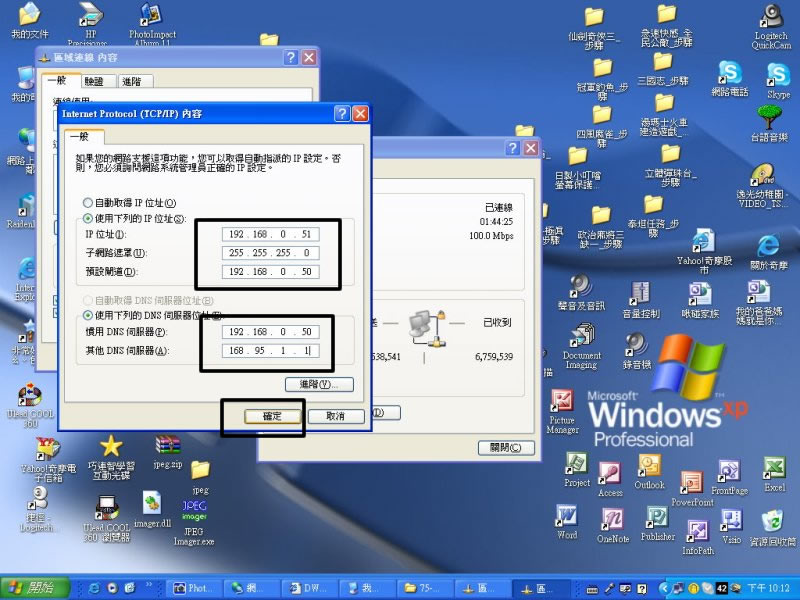Open the Logitech QuickCam shortcut
Image resolution: width=800 pixels, height=600 pixels.
click(771, 27)
